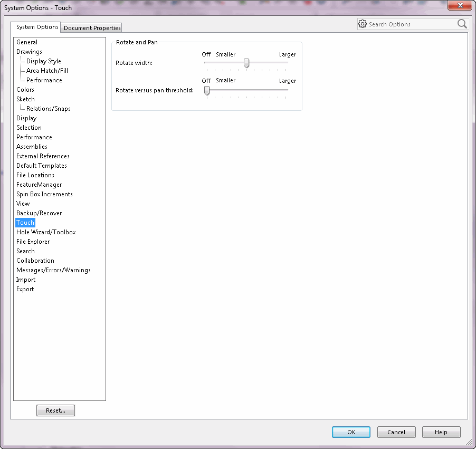Screen dimensions: 476x449
Task: Select Export in the options list
Action: (25, 289)
